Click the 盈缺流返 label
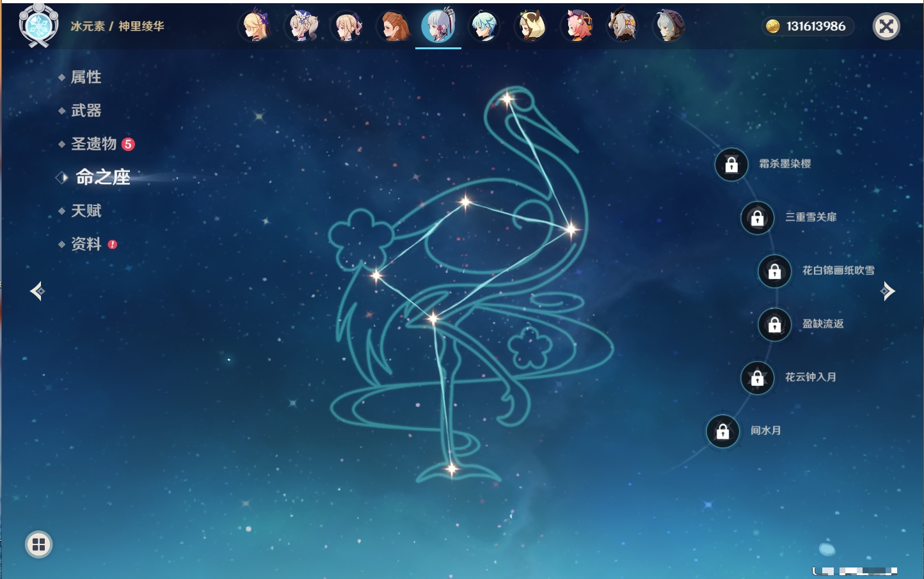924x579 pixels. click(824, 324)
